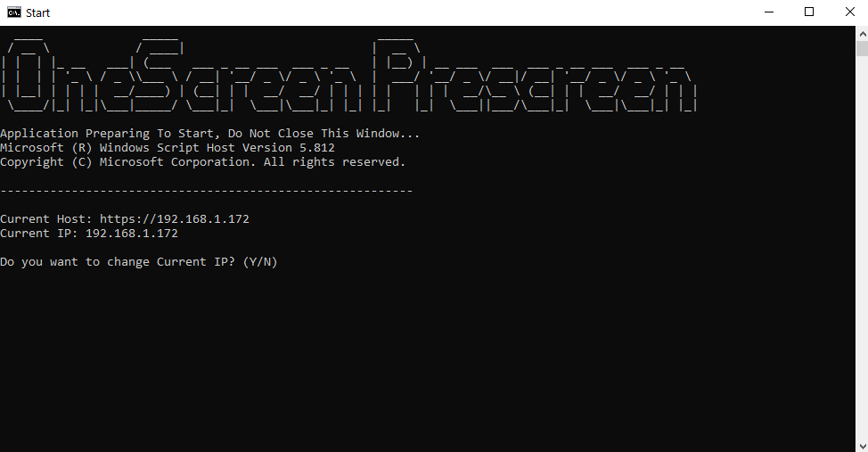Click the empty scrollbar track below thumb
Image resolution: width=868 pixels, height=452 pixels.
862,248
